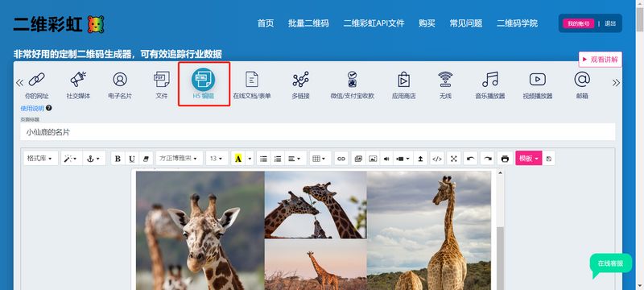Open the 格式库 dropdown
Screen dimensions: 644x290
point(41,158)
